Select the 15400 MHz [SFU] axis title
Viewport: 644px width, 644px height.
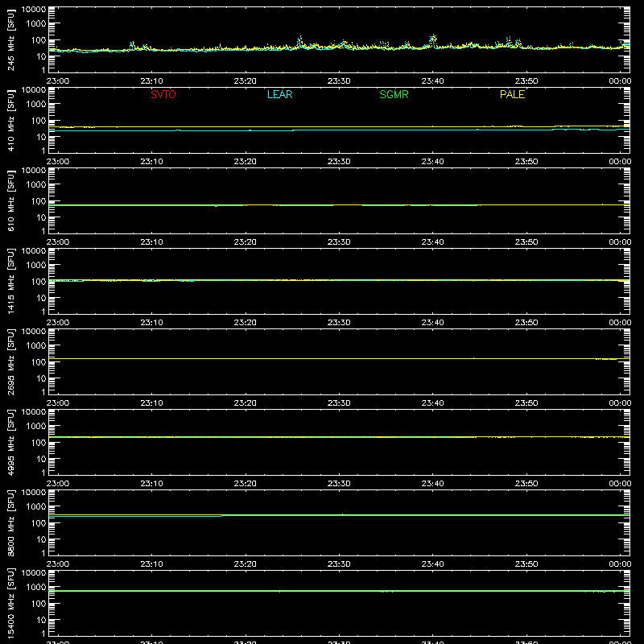(10, 603)
